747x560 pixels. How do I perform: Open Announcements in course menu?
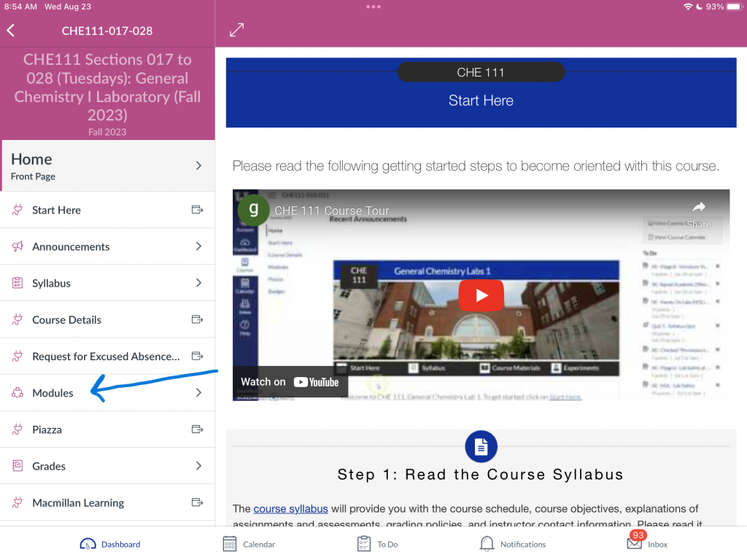tap(108, 246)
